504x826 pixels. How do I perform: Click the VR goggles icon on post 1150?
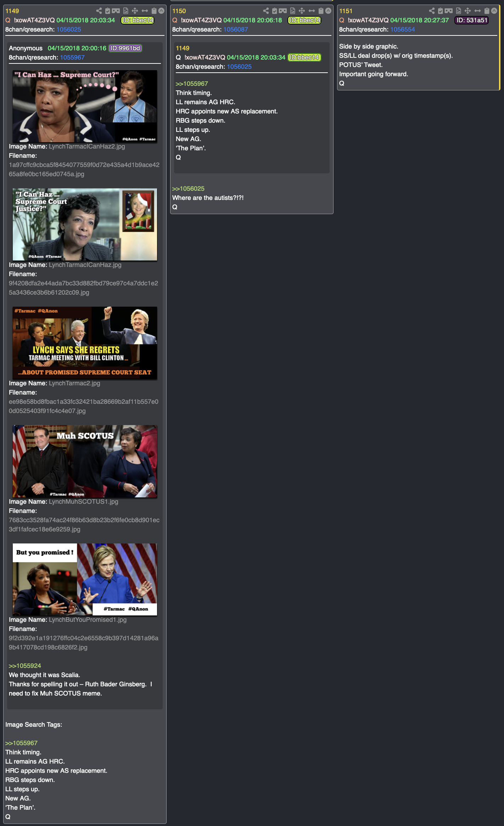(x=283, y=11)
